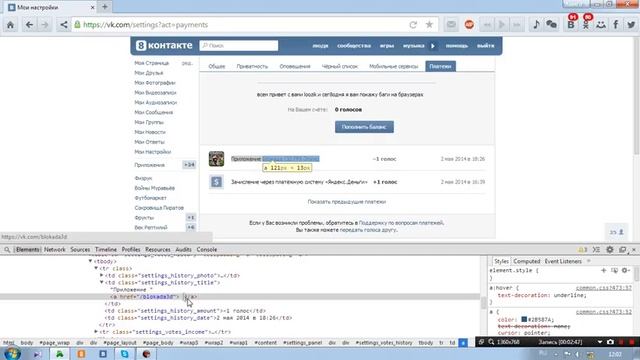
Task: Collapse the tbody node in Elements tree
Action: [91, 261]
